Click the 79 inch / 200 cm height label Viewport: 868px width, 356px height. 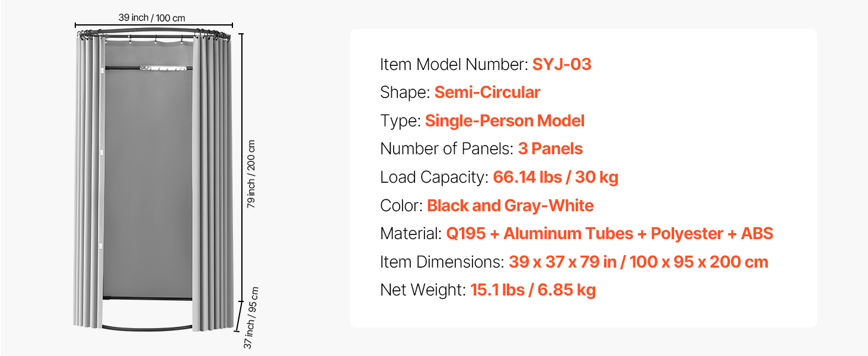[x=251, y=173]
